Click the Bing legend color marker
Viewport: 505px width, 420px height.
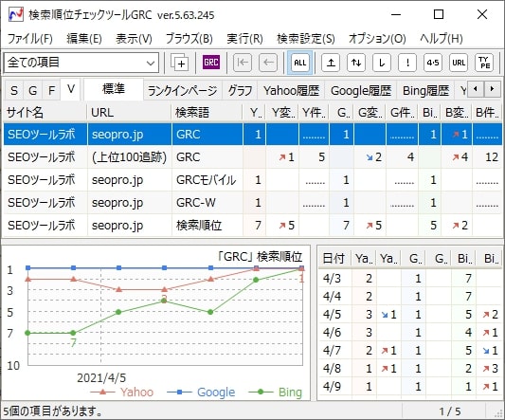click(261, 392)
